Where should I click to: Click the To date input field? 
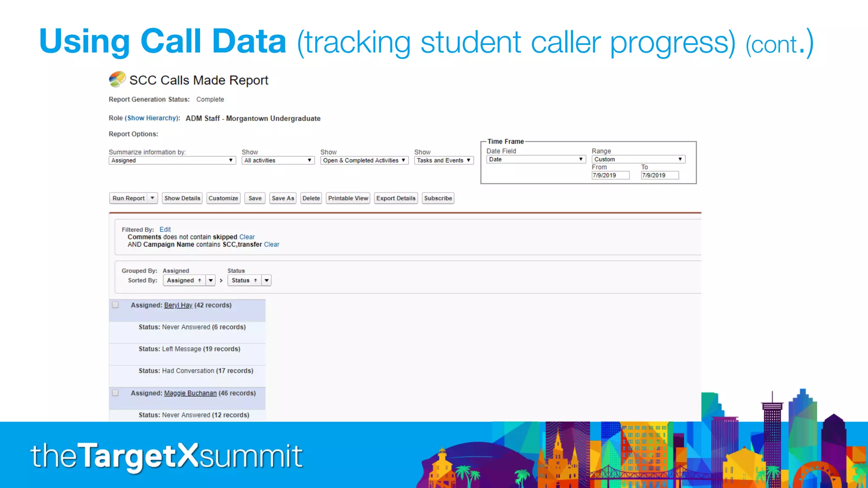[659, 175]
